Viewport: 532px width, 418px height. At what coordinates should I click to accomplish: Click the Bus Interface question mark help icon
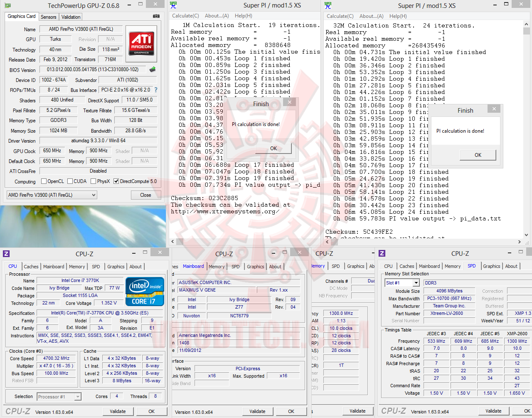pos(156,90)
